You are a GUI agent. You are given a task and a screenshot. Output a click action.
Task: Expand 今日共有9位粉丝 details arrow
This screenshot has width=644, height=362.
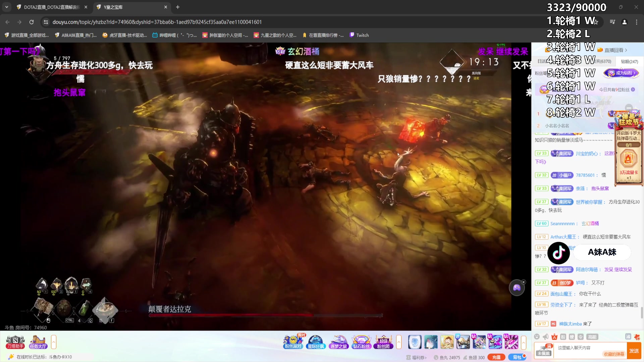click(x=633, y=89)
